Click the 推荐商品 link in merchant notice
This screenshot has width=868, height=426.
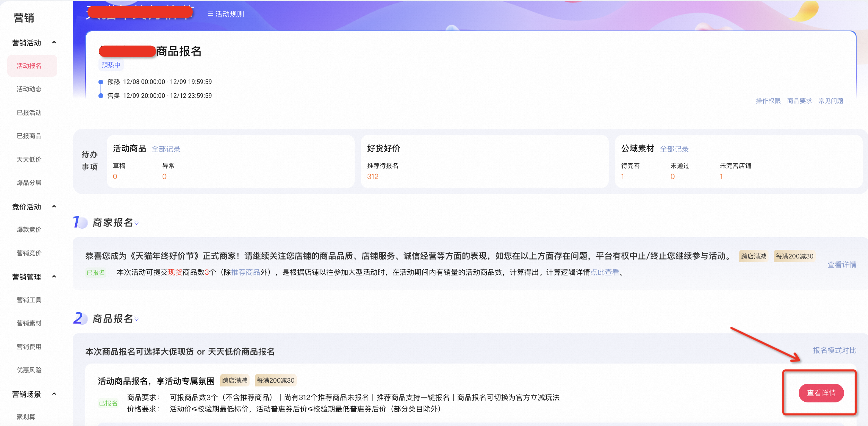[245, 272]
